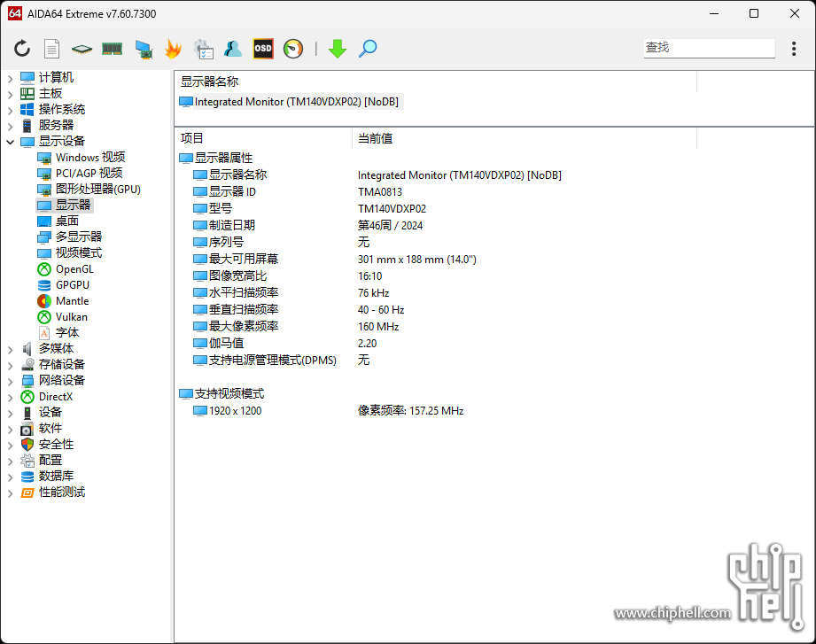Expand the 网络设备 tree node

pos(11,381)
